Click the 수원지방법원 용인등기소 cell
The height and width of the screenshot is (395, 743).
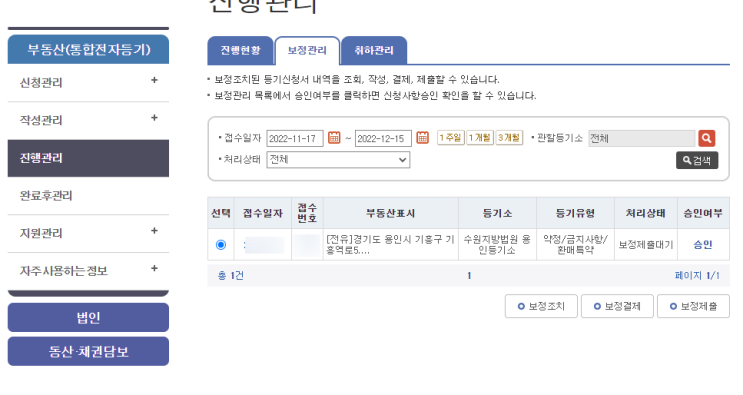click(x=497, y=245)
